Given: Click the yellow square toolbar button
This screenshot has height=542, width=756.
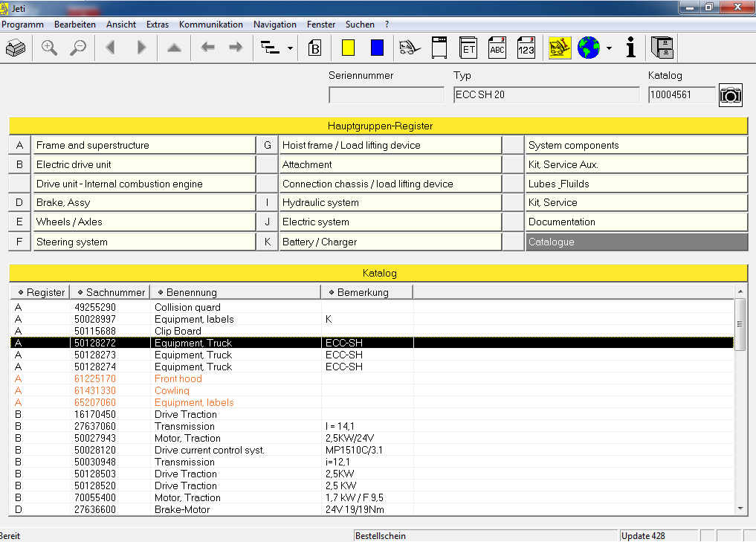Looking at the screenshot, I should click(x=347, y=48).
